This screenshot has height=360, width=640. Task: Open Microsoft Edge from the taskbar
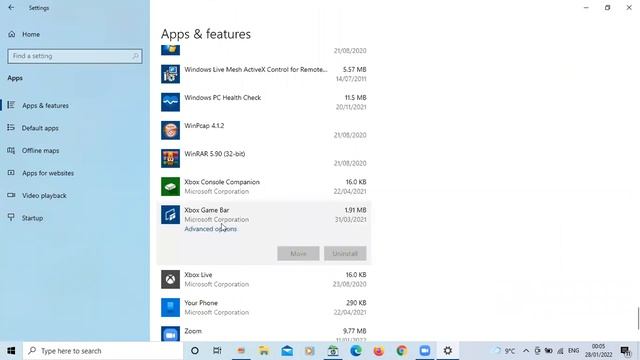point(356,351)
